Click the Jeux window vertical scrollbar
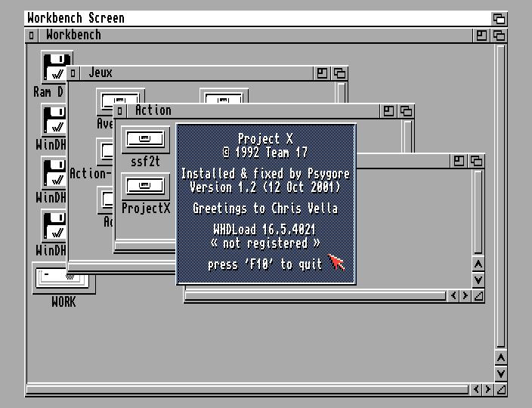 341,91
